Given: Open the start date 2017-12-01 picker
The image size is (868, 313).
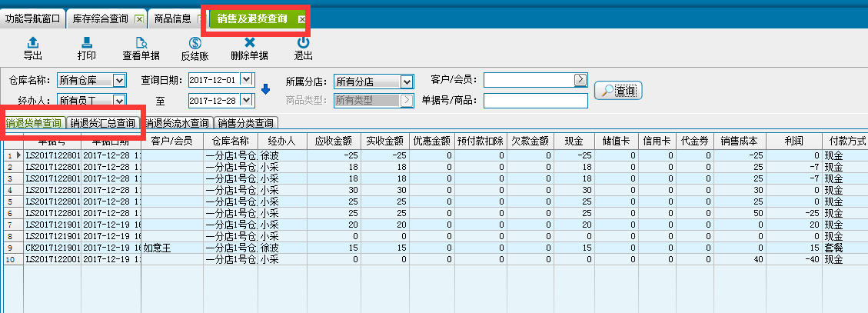Looking at the screenshot, I should tap(246, 79).
